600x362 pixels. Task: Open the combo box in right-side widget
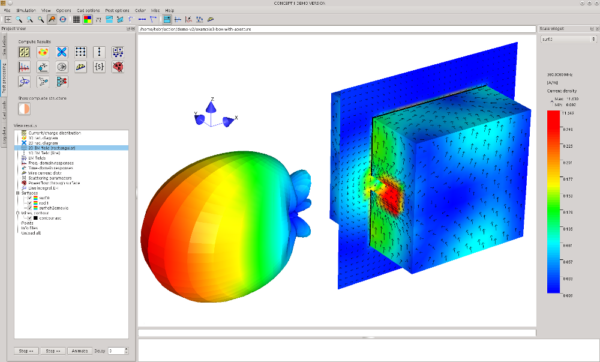(568, 39)
